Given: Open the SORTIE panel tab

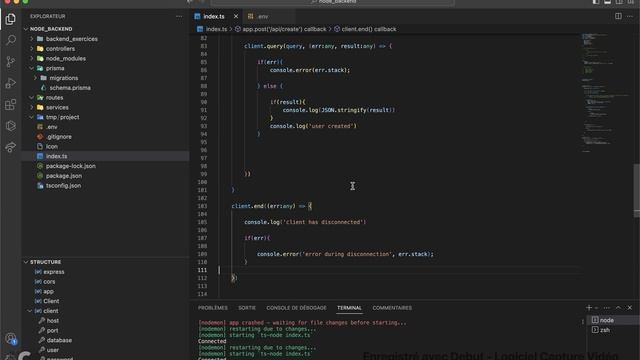Looking at the screenshot, I should click(x=247, y=308).
